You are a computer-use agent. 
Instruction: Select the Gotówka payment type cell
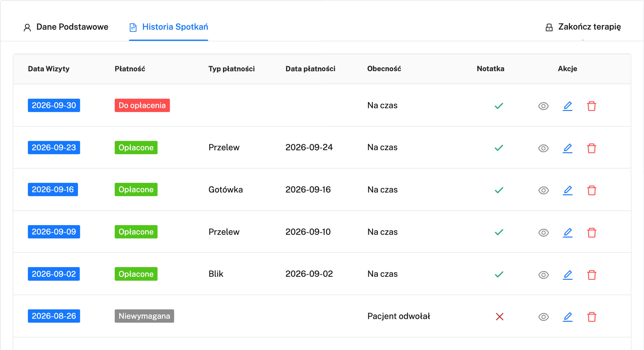[x=226, y=190]
